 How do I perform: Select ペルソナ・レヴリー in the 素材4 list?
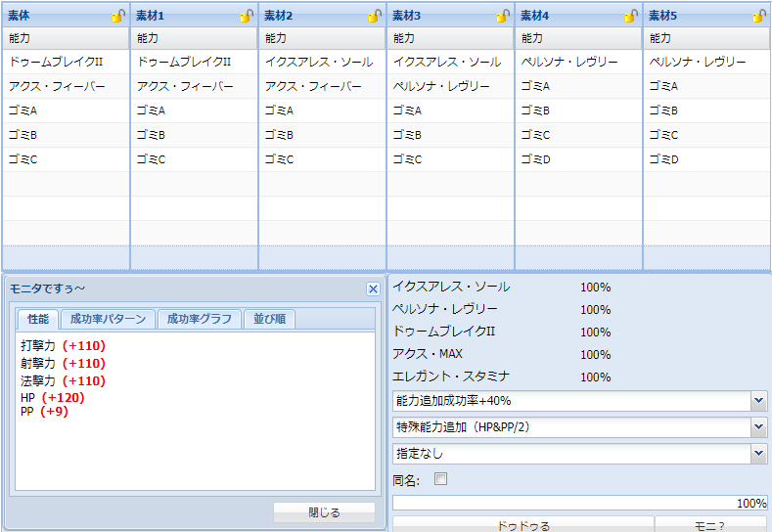pos(578,62)
